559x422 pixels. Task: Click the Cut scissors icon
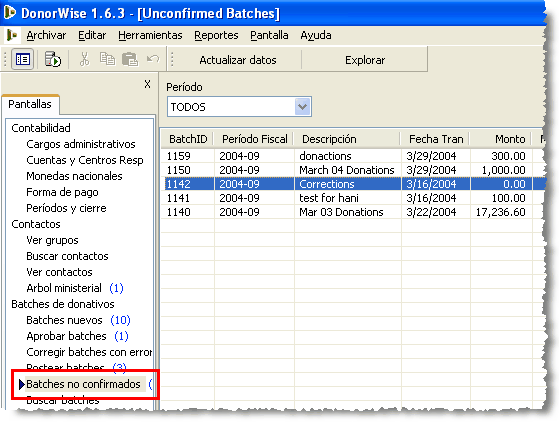pos(84,59)
